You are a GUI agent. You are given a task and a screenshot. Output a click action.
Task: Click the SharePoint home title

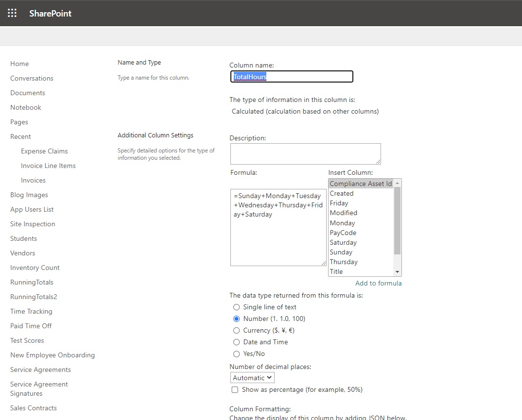point(50,14)
